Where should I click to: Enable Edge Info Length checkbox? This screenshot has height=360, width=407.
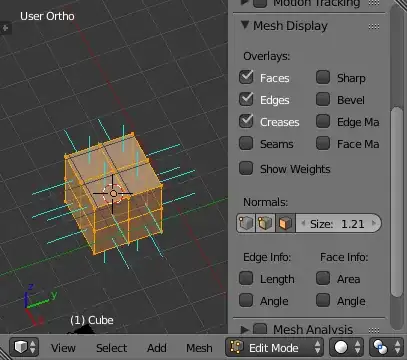246,278
